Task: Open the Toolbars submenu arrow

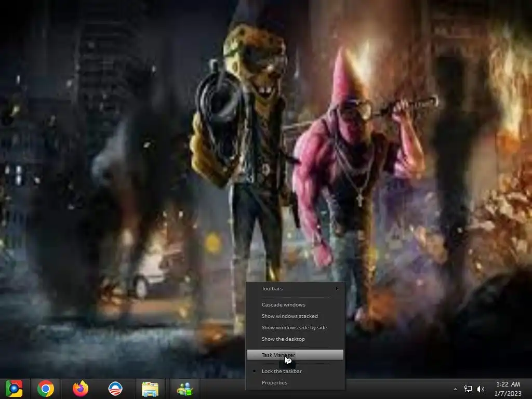Action: point(337,289)
